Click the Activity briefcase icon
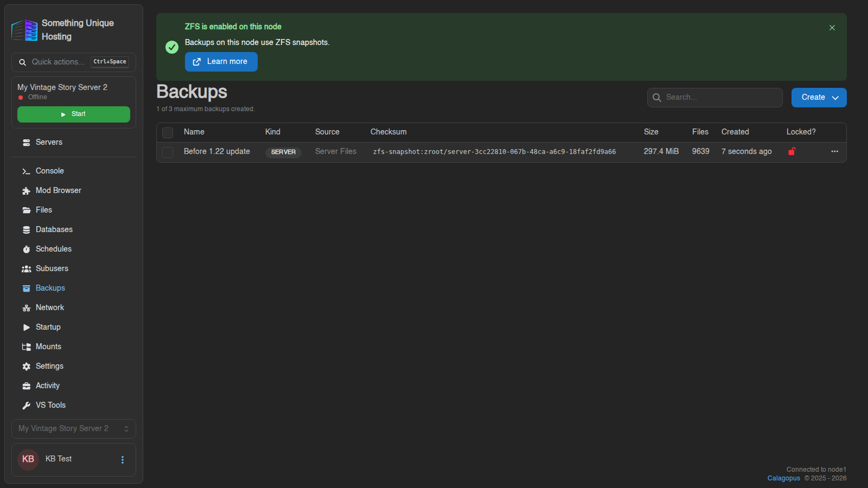 click(26, 386)
